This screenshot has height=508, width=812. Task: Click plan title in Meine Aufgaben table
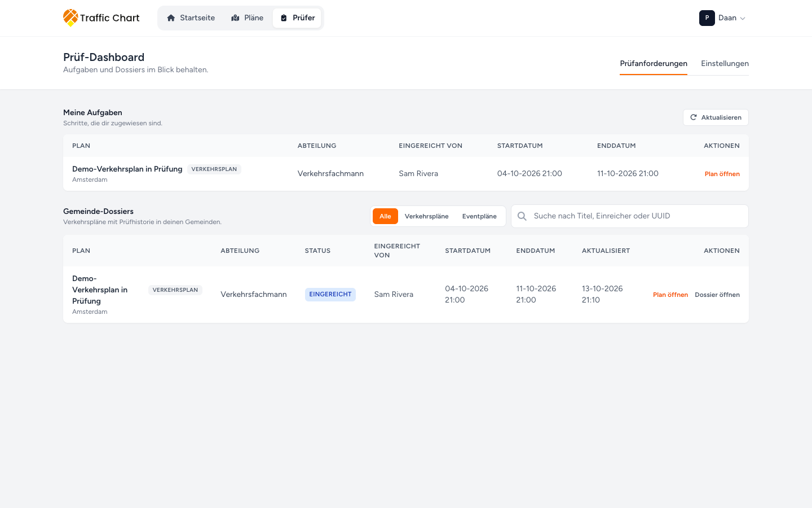point(127,169)
